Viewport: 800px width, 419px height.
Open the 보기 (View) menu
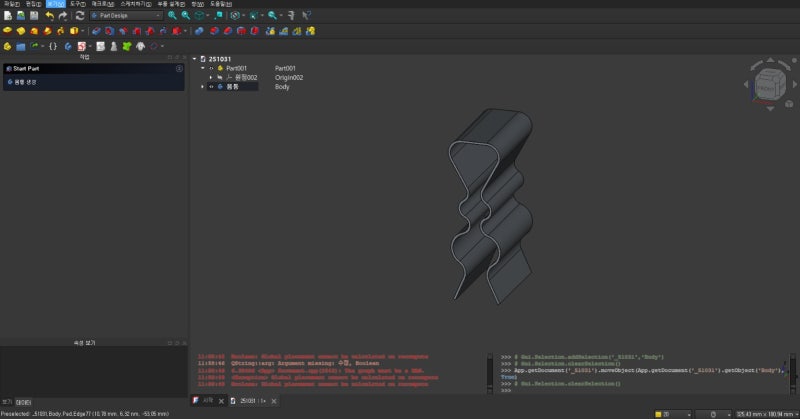click(55, 4)
